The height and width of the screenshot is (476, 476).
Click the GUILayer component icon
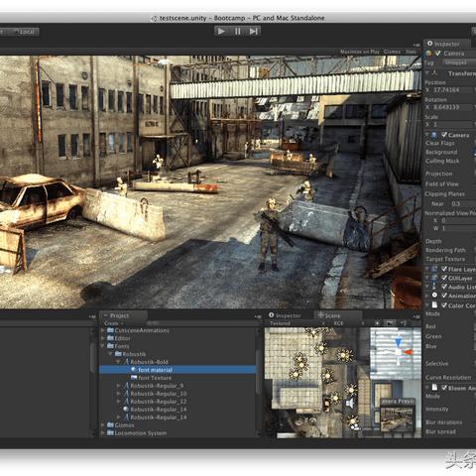pyautogui.click(x=434, y=278)
